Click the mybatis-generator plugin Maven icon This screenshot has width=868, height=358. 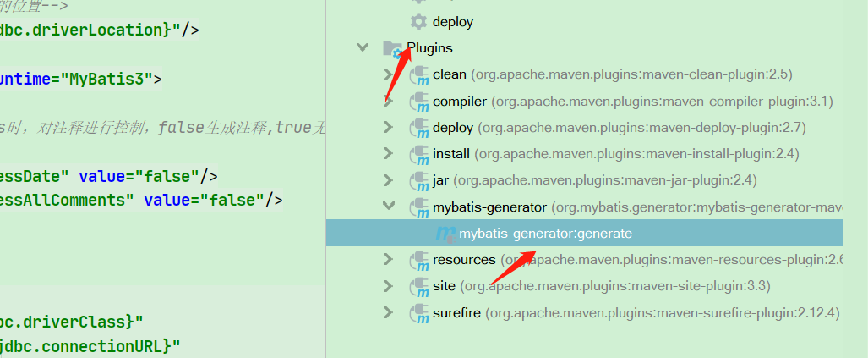pyautogui.click(x=419, y=208)
